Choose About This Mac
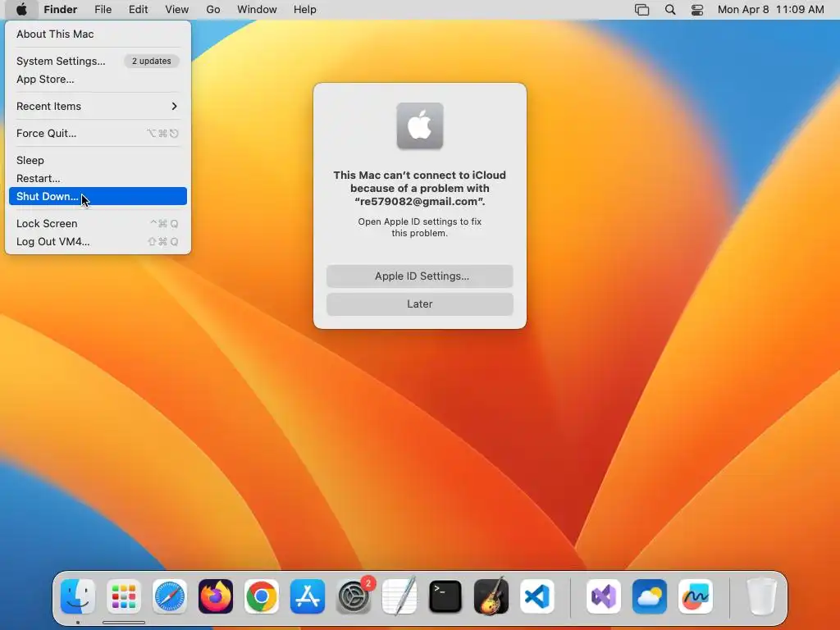The width and height of the screenshot is (840, 630). (98, 34)
